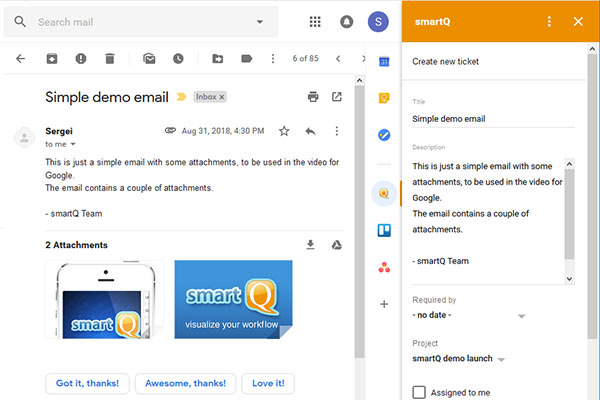
Task: Open Google Tasks side panel
Action: click(x=384, y=135)
